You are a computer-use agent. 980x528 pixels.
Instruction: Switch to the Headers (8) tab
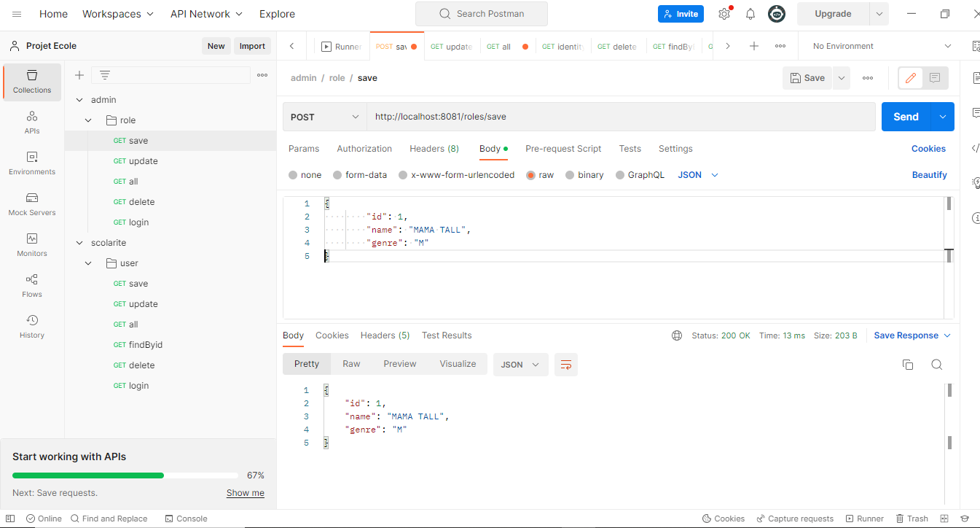coord(434,148)
